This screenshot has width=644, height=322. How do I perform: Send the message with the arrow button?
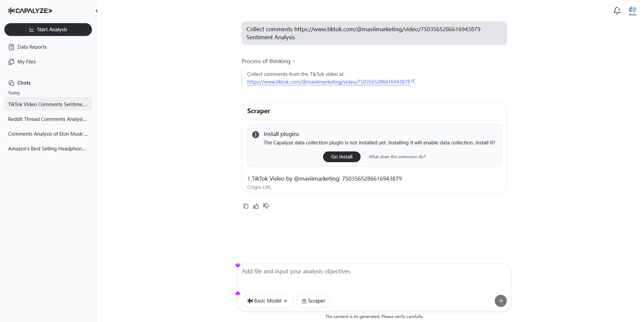click(500, 301)
